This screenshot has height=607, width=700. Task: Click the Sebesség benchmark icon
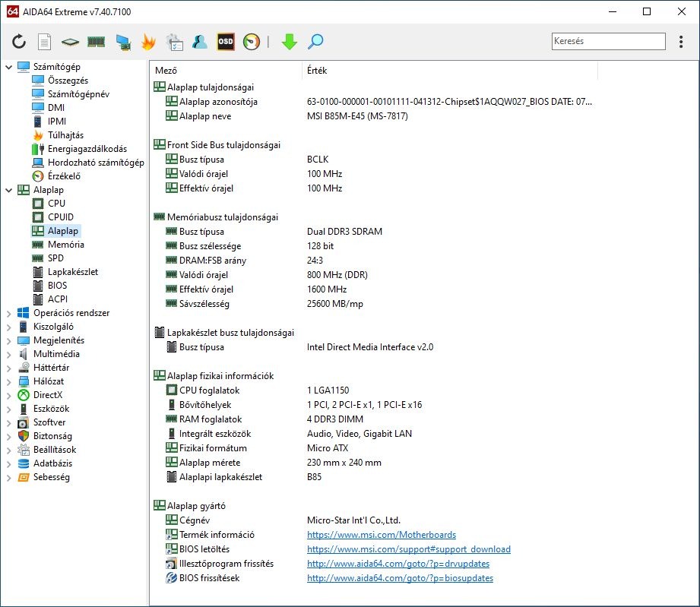[x=24, y=478]
